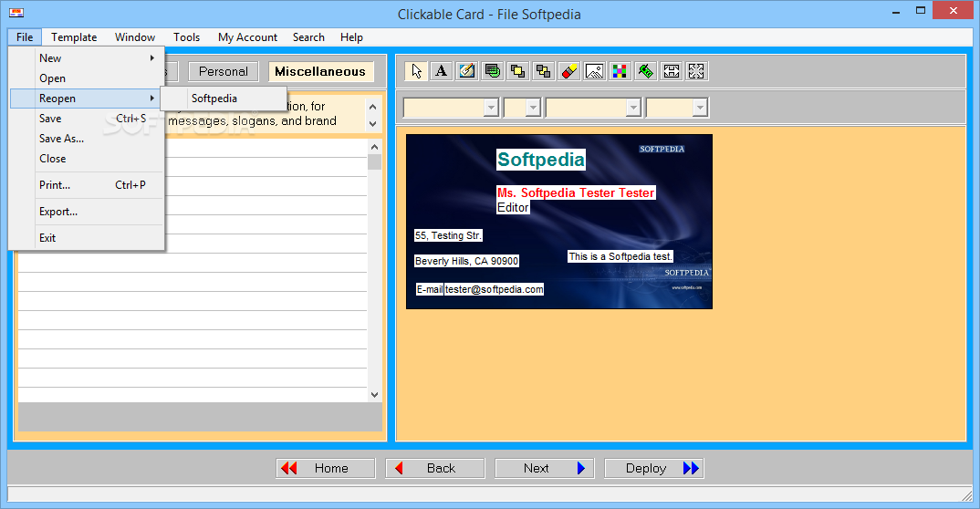Open the Window menu
The image size is (980, 509).
[135, 37]
